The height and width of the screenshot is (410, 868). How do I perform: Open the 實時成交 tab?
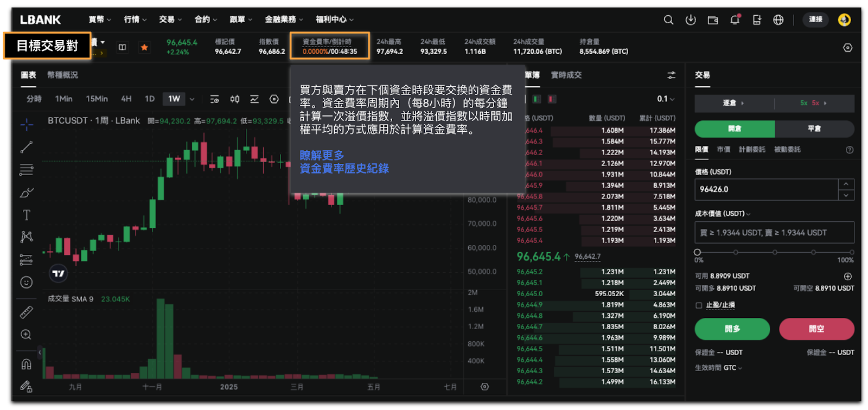click(566, 75)
